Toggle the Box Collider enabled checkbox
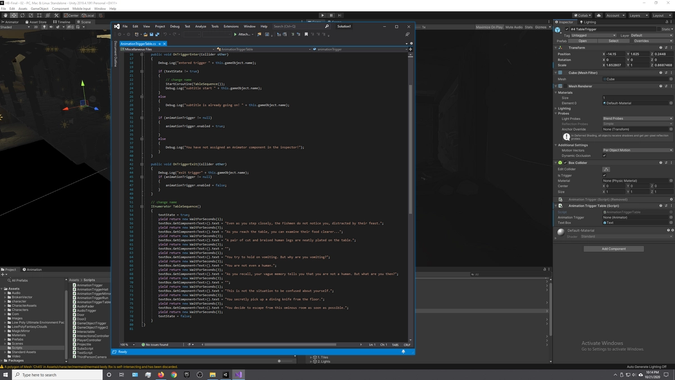Screen dimensions: 675x380 (x=565, y=163)
